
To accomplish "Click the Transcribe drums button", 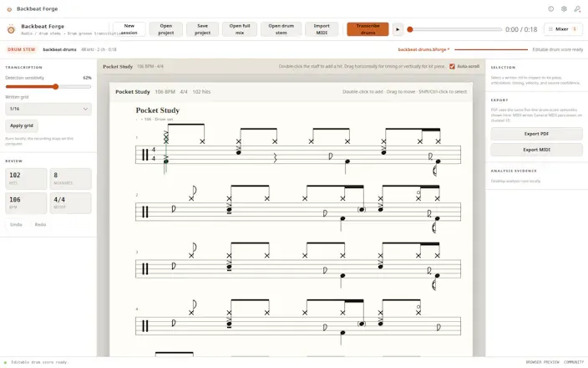I will [x=367, y=29].
